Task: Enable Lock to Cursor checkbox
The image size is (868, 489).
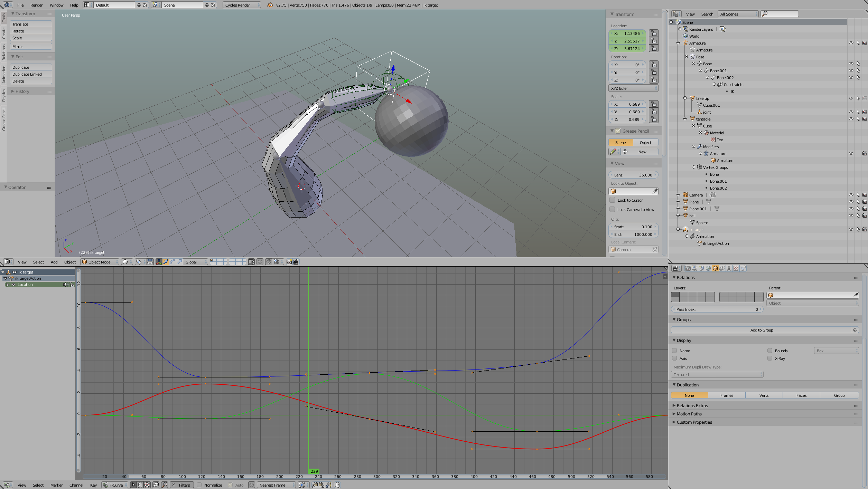Action: (x=612, y=200)
